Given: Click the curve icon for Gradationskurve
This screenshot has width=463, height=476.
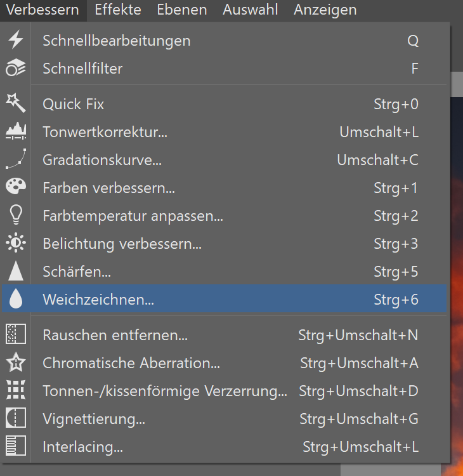Looking at the screenshot, I should coord(15,160).
